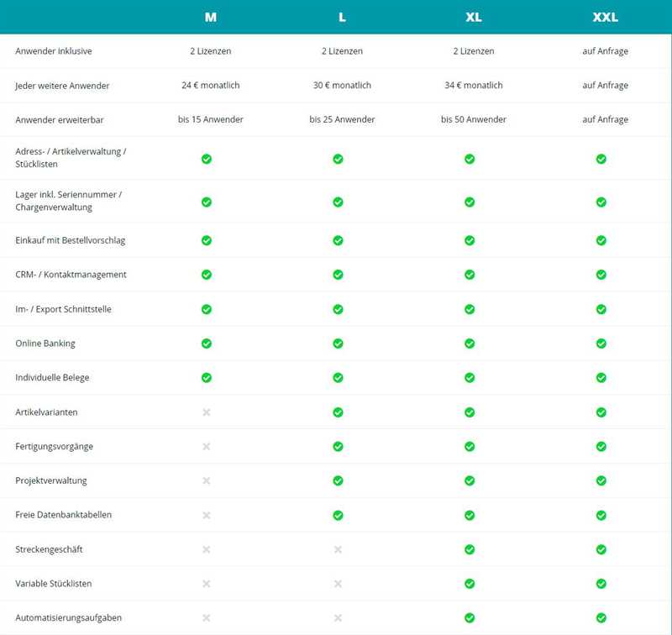Click the '24 € monatlich' price in M column
Viewport: 672px width, 635px height.
click(x=210, y=86)
